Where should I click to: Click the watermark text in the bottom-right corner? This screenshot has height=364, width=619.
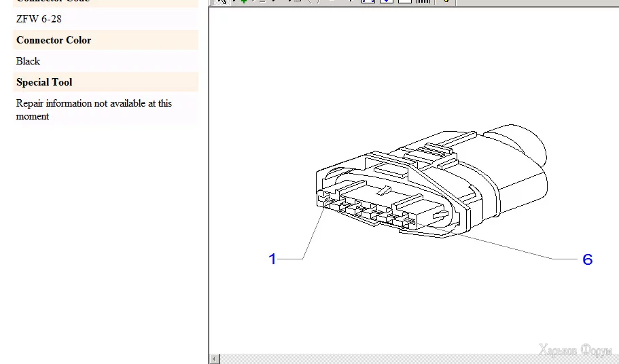576,350
